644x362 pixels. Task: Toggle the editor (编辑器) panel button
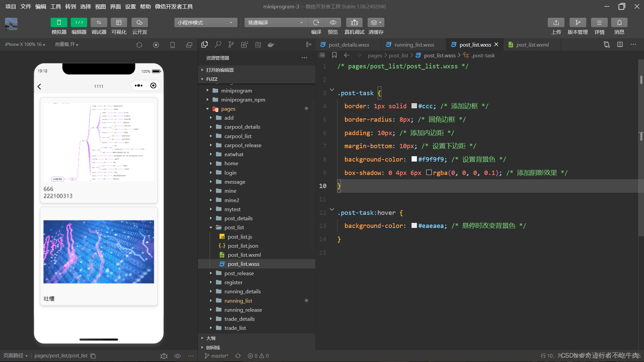tap(79, 22)
